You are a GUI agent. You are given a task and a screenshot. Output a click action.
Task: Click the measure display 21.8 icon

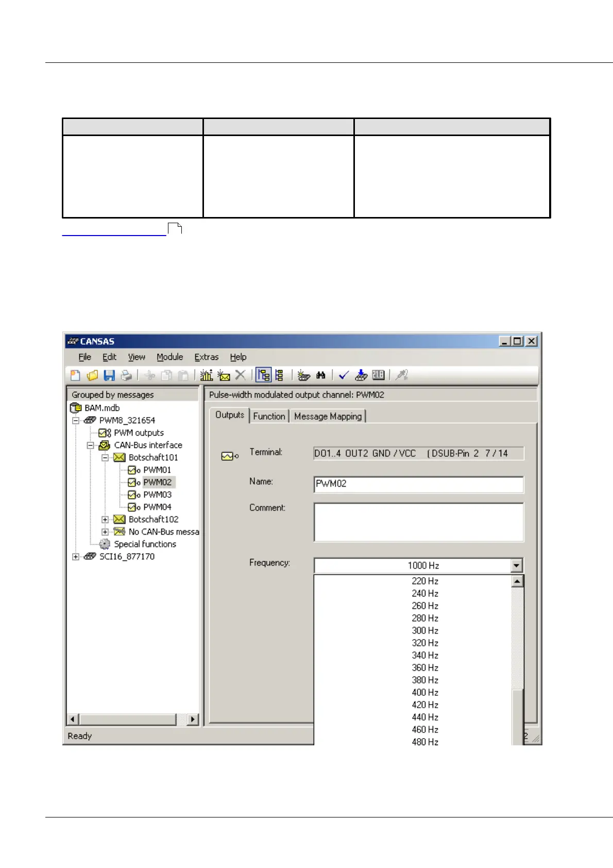tap(378, 375)
